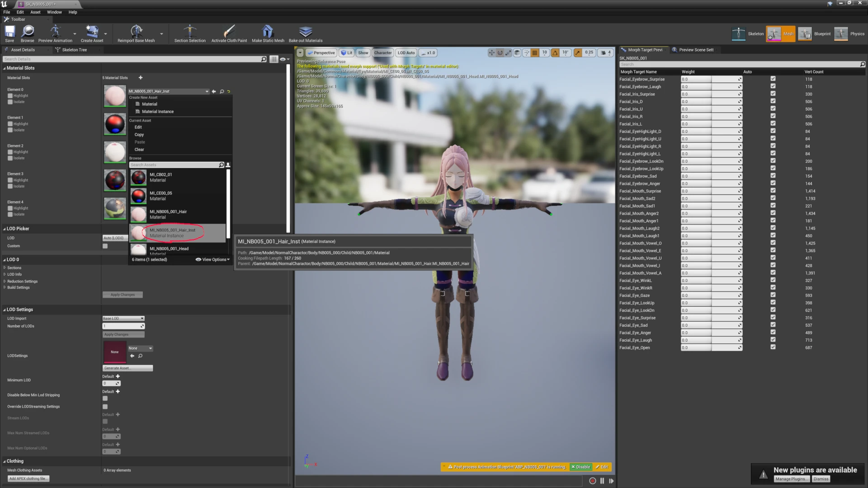Click the Make Static Mesh icon
Screen dimensions: 868x488
(x=268, y=34)
